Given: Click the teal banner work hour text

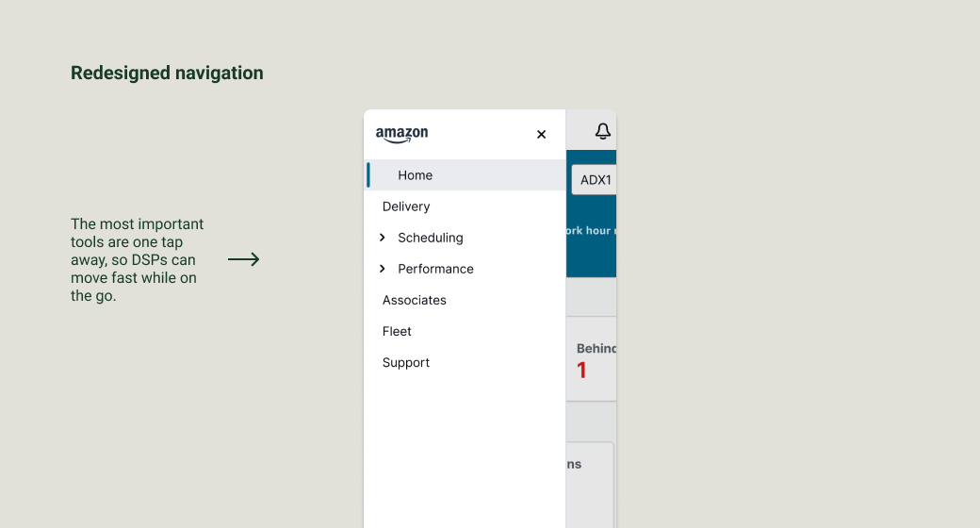Looking at the screenshot, I should (590, 231).
